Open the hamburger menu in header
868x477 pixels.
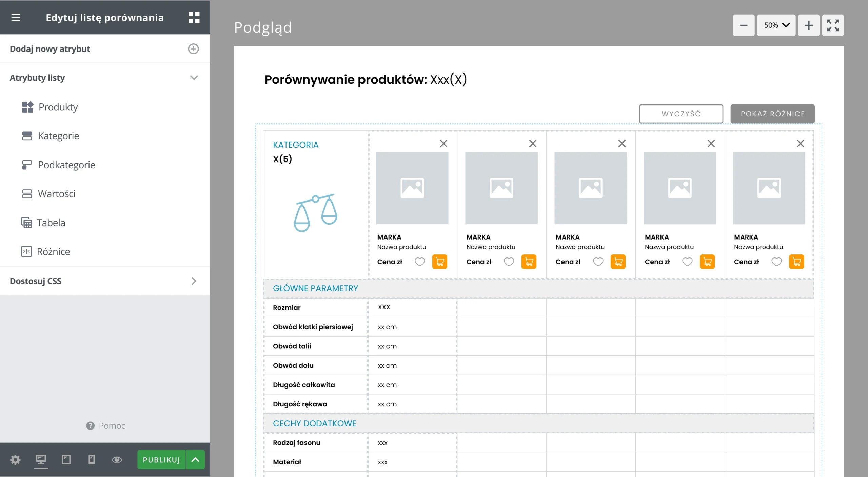pos(16,17)
